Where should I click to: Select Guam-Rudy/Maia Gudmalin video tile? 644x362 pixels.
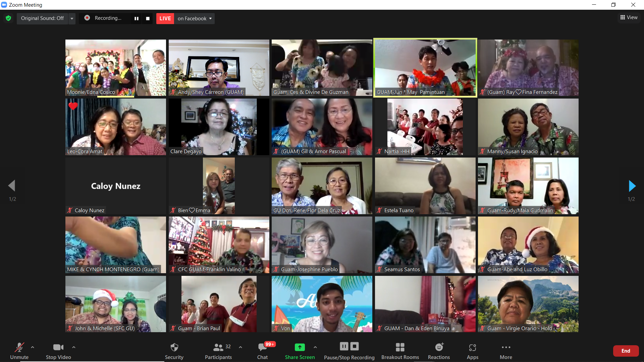pyautogui.click(x=528, y=186)
